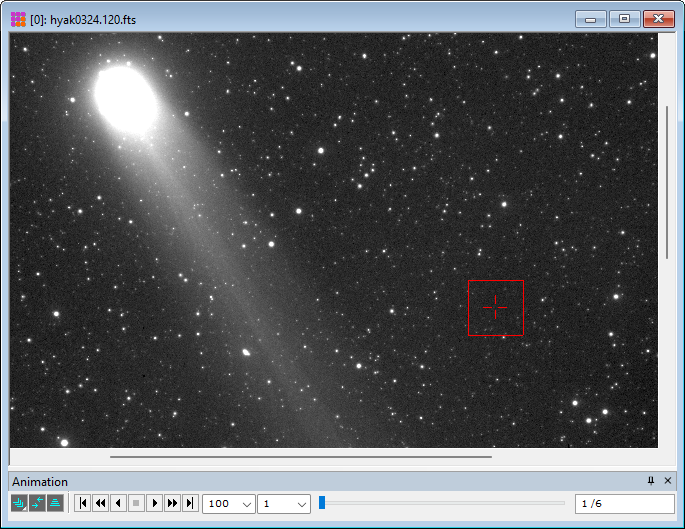
Task: Open the frame step dropdown showing 1
Action: click(x=301, y=504)
